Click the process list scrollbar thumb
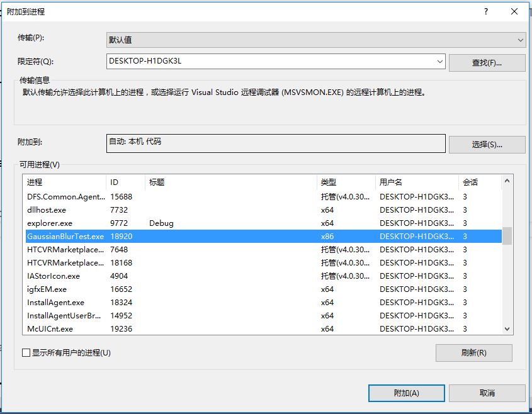 coord(507,236)
